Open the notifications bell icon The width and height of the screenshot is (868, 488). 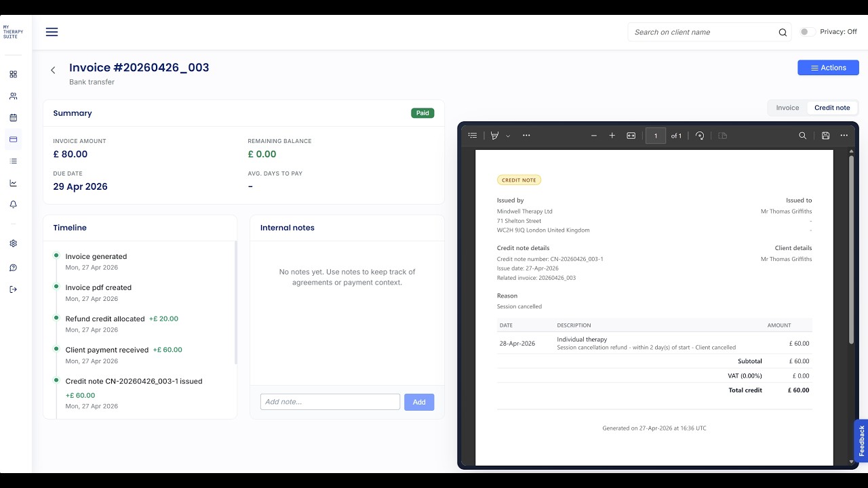(14, 205)
